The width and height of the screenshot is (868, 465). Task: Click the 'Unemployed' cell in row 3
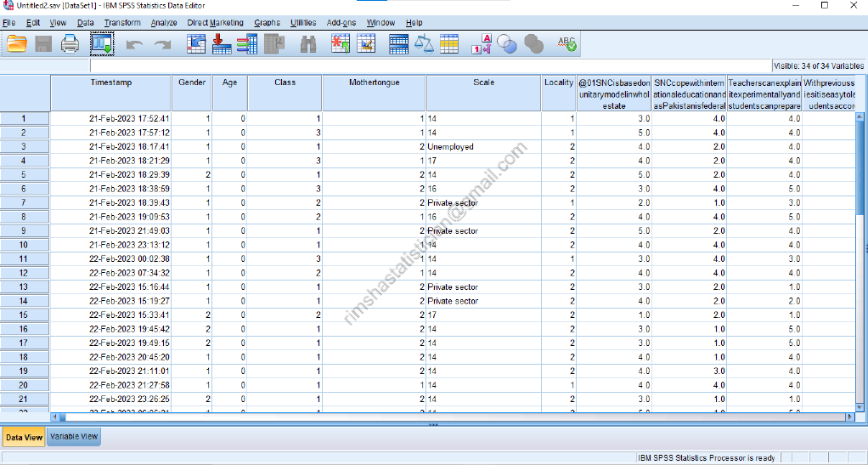pos(484,147)
